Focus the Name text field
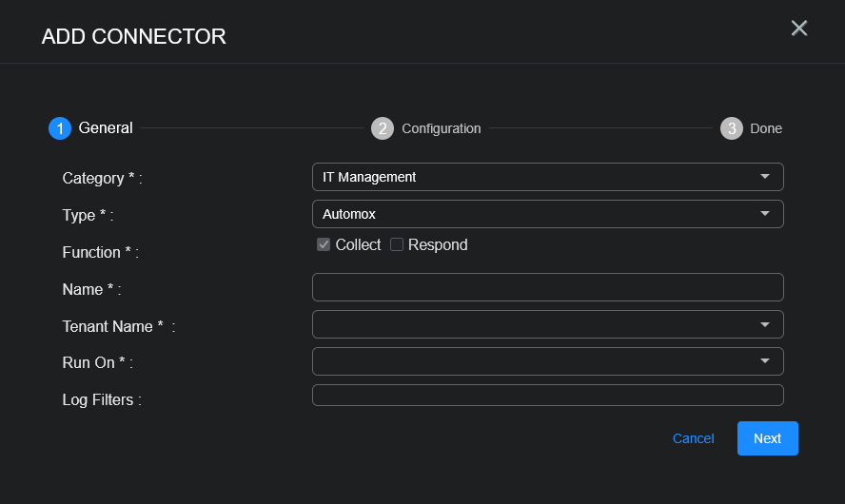Viewport: 845px width, 504px height. 547,287
